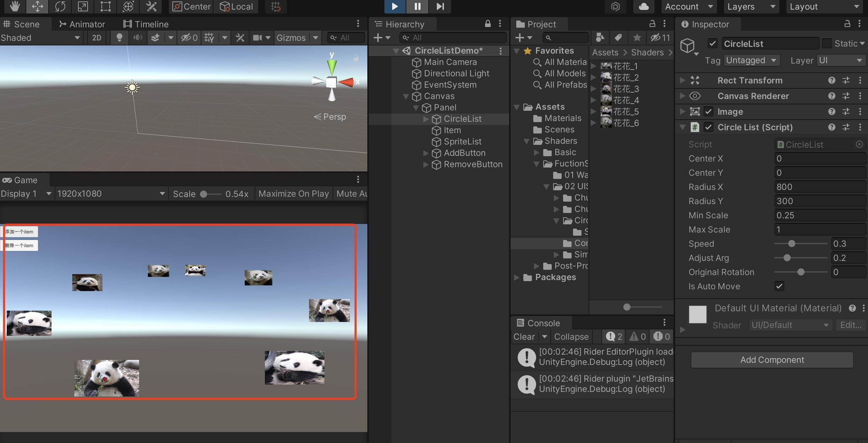Expand the Rect Transform component
This screenshot has width=868, height=443.
[x=683, y=80]
